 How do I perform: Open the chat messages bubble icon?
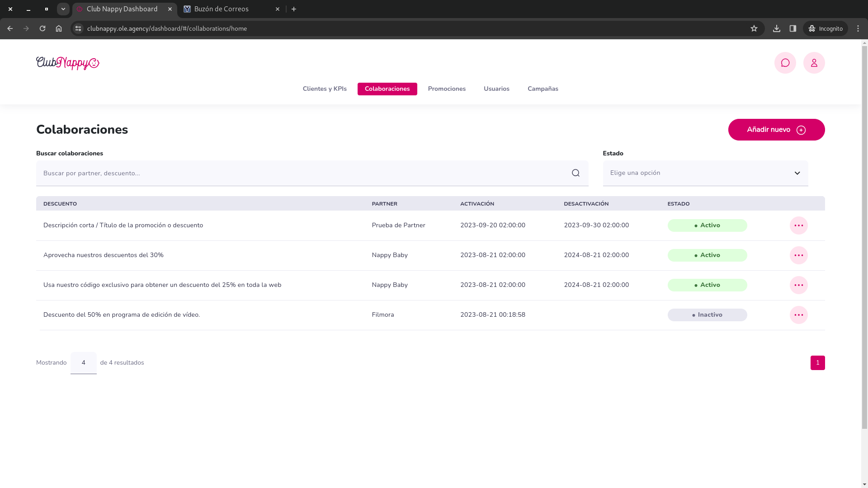point(785,63)
